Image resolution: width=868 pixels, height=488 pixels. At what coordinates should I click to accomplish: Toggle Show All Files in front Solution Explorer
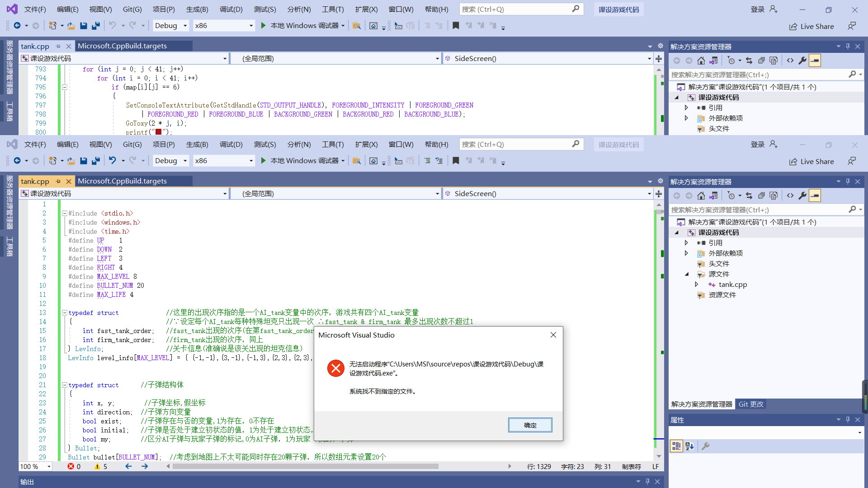click(774, 196)
